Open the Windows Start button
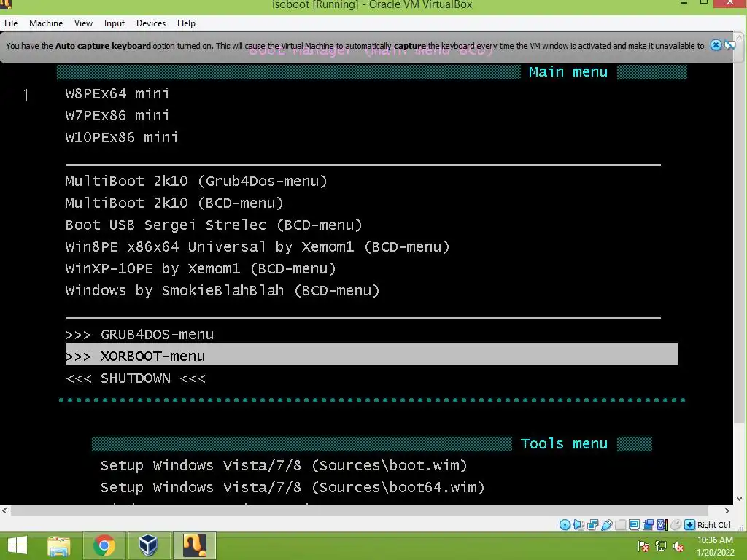This screenshot has width=747, height=560. (18, 545)
